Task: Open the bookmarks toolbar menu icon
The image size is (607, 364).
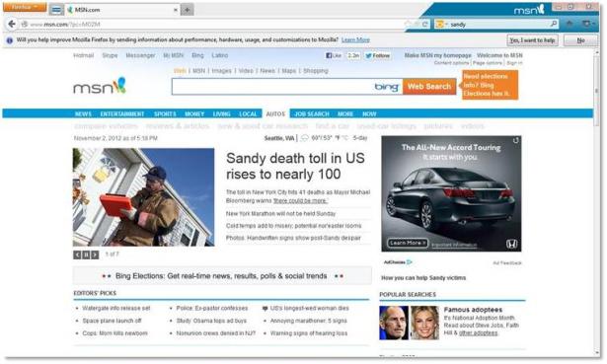Action: tap(588, 24)
